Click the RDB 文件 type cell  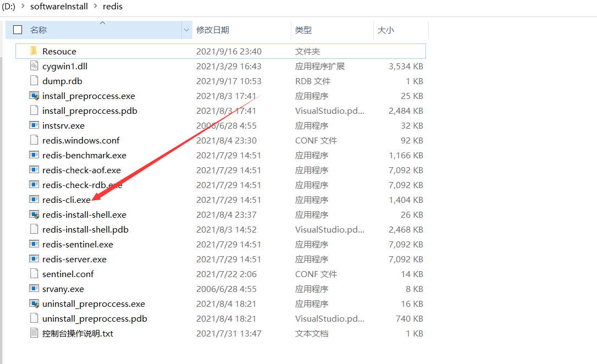coord(313,81)
